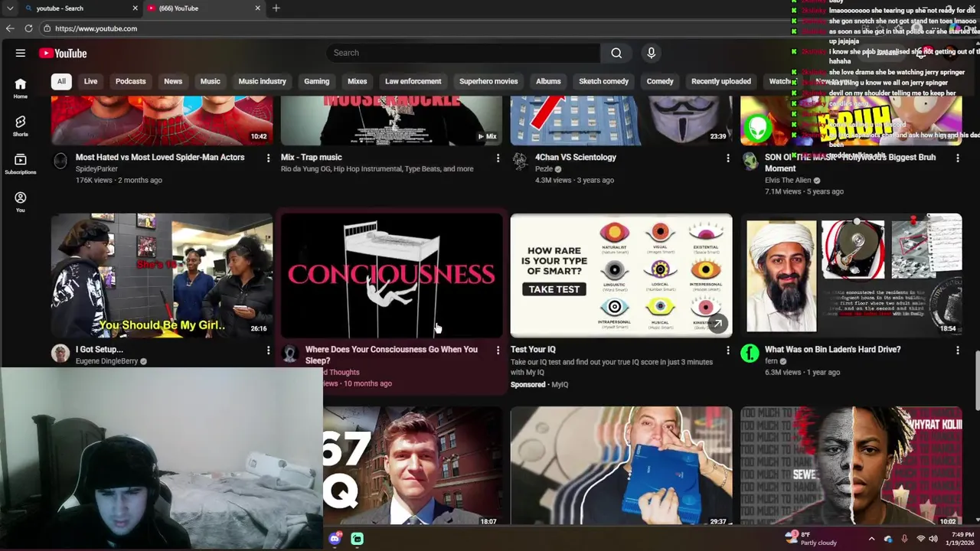The image size is (980, 551).
Task: Open fern channel avatar
Action: click(x=750, y=353)
